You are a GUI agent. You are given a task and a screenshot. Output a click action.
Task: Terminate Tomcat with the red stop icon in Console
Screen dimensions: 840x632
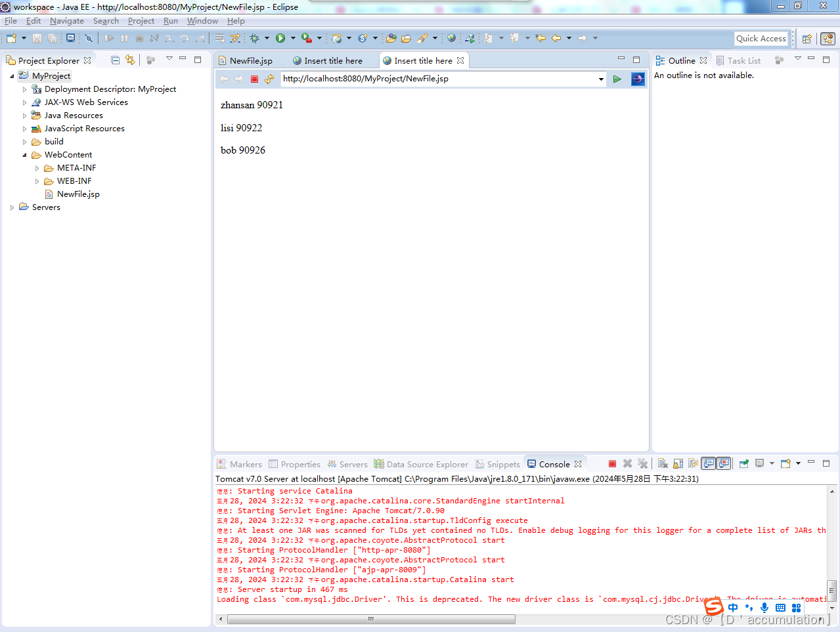point(612,463)
